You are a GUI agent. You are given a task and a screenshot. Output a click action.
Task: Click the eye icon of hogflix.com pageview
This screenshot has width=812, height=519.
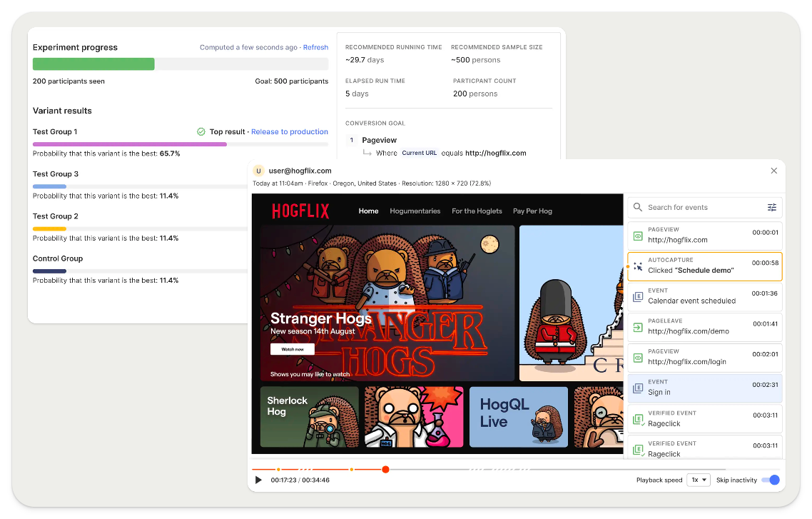[x=638, y=236]
